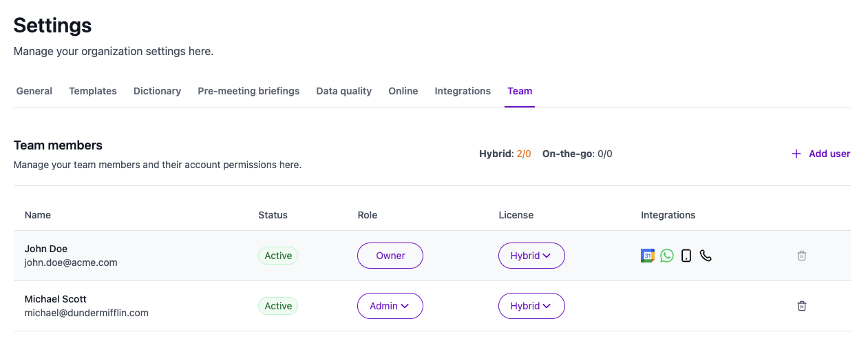868x350 pixels.
Task: Expand Michael Scott's Hybrid license dropdown
Action: pos(531,306)
